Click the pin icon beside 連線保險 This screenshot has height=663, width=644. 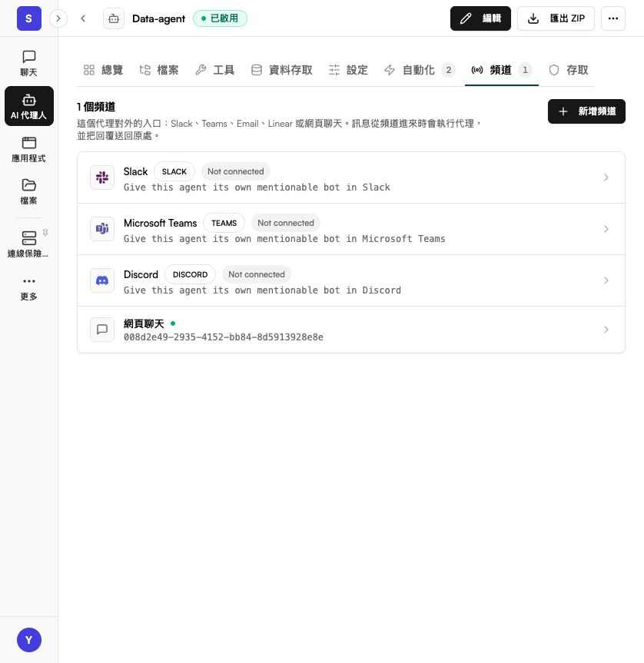[45, 233]
